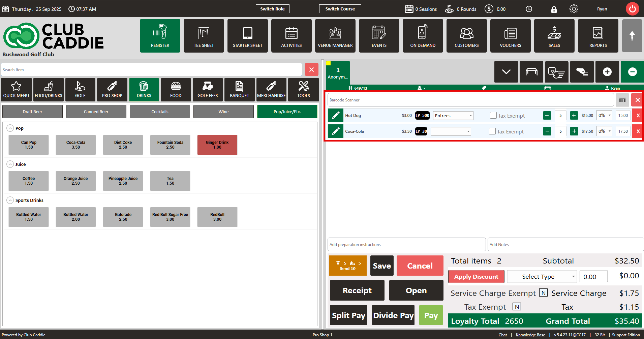Click the barcode scanner icon
This screenshot has height=339, width=644.
pyautogui.click(x=622, y=100)
